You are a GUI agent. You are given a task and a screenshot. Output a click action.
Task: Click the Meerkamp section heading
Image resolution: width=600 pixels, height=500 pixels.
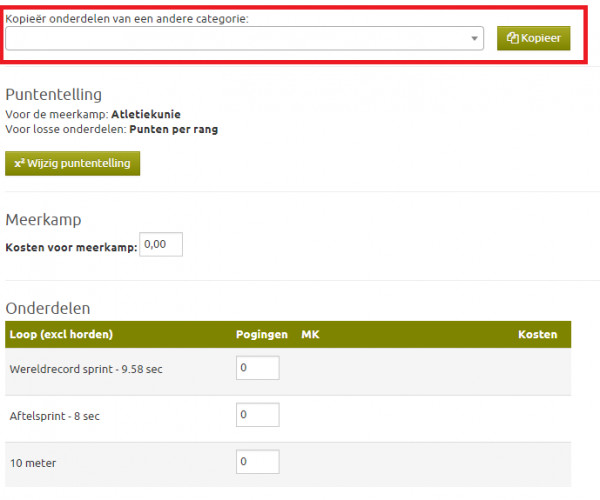[43, 219]
